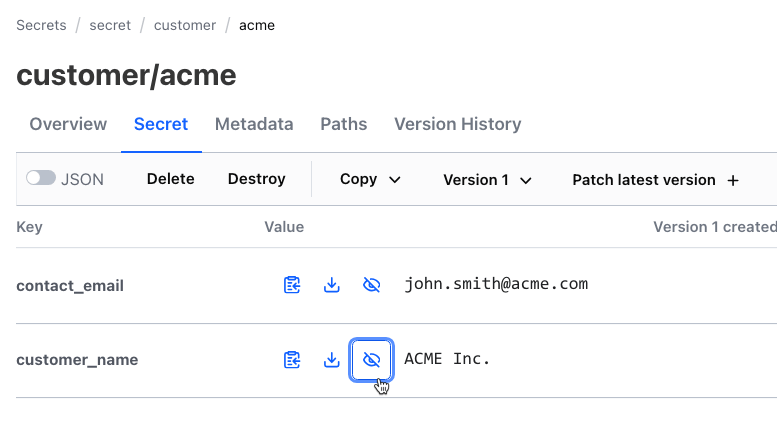Viewport: 777px width, 423px height.
Task: Navigate to Secrets breadcrumb link
Action: click(41, 25)
